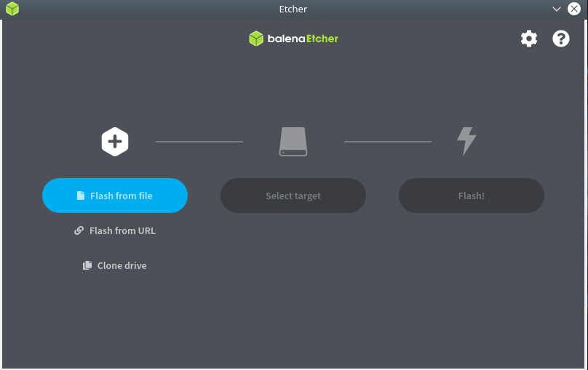588x370 pixels.
Task: Click the Etcher cube icon in title bar
Action: pyautogui.click(x=12, y=9)
